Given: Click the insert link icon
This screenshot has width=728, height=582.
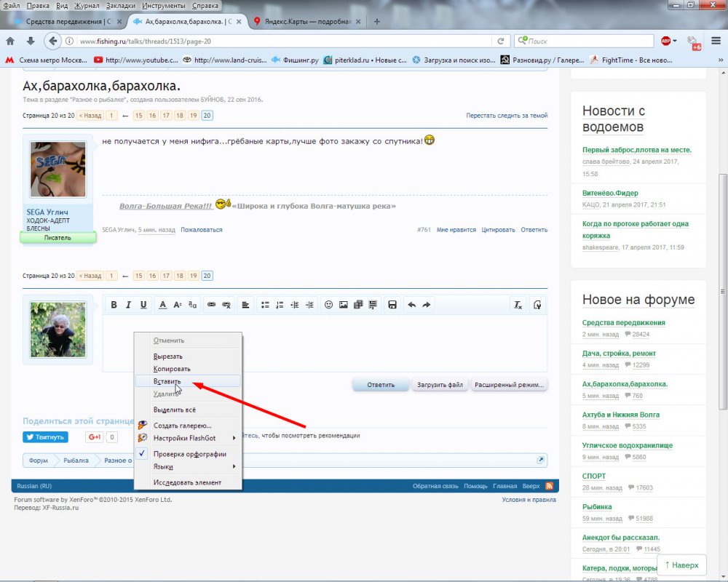Looking at the screenshot, I should click(211, 305).
